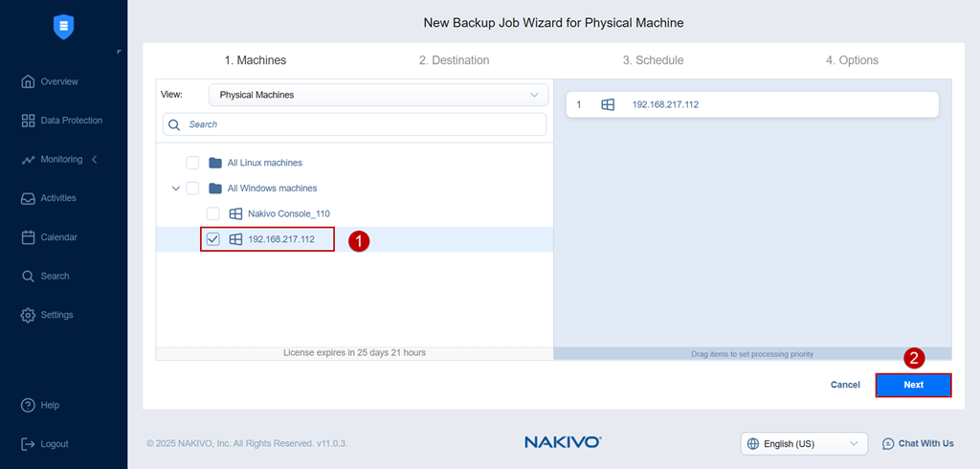This screenshot has height=469, width=980.
Task: Expand the Monitoring submenu chevron
Action: point(95,160)
